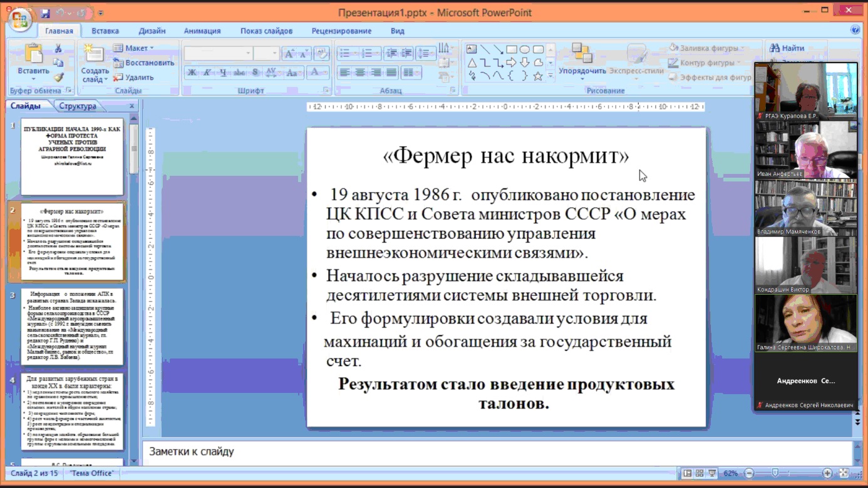Click Удалить to delete slide
The height and width of the screenshot is (488, 868).
(x=133, y=78)
